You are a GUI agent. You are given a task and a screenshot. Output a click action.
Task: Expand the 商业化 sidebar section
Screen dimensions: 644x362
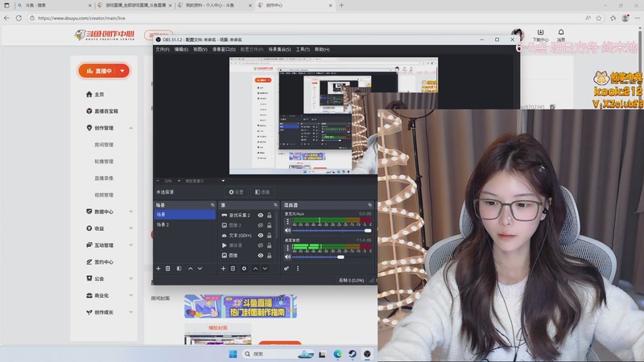[x=131, y=295]
